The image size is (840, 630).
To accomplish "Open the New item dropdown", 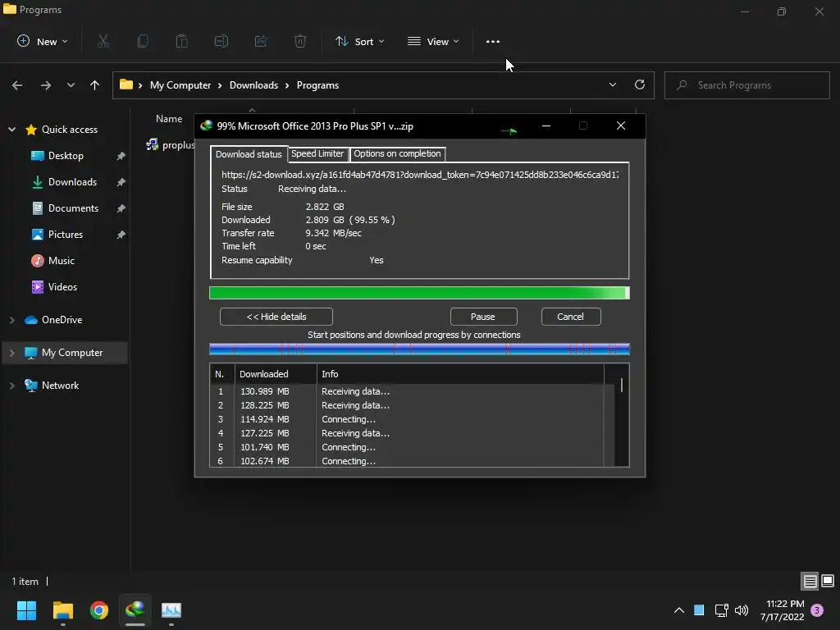I will [x=43, y=41].
